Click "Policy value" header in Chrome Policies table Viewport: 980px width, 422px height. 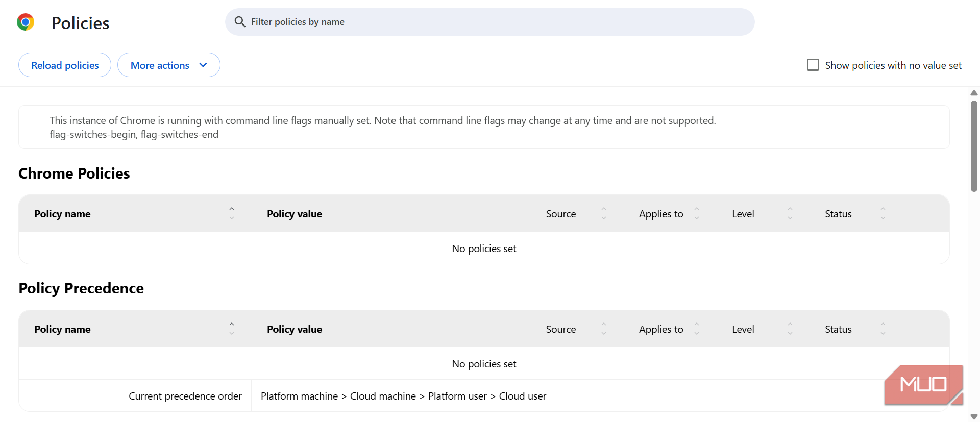click(295, 214)
